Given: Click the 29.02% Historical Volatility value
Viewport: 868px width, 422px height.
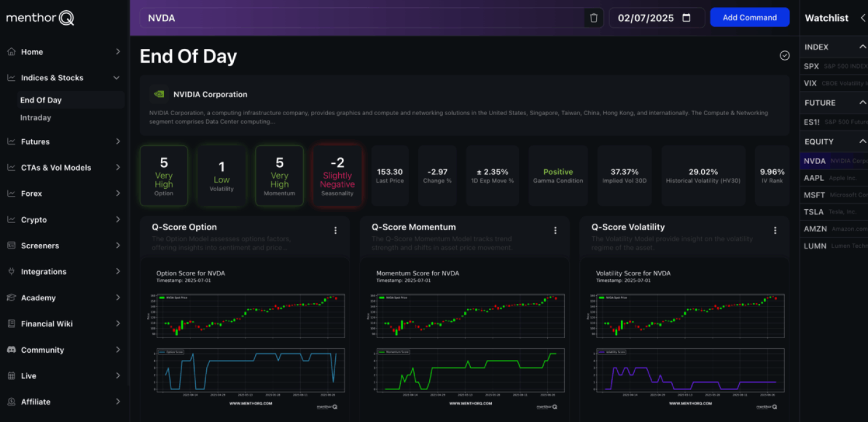Looking at the screenshot, I should pos(703,172).
